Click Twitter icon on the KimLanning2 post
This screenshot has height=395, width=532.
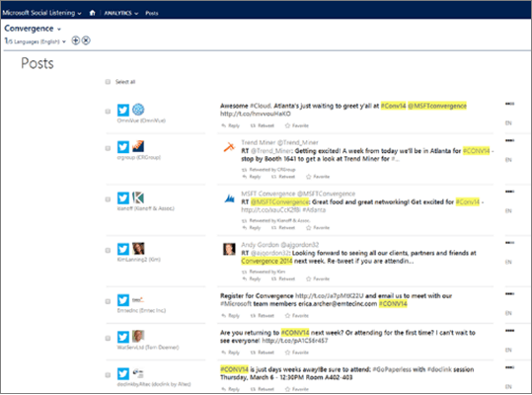pos(123,249)
